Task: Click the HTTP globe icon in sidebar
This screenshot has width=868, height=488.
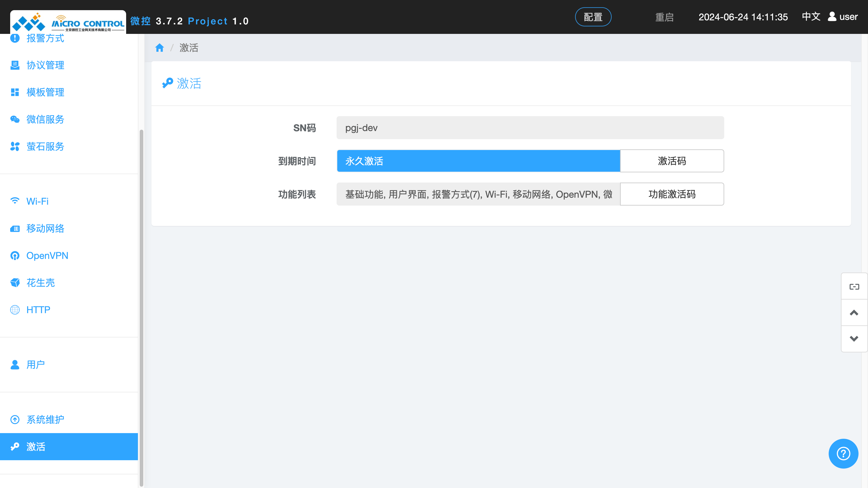Action: [x=15, y=310]
